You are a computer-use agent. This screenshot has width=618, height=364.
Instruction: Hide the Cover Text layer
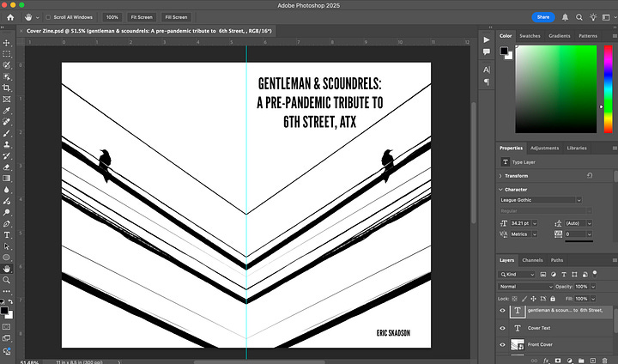(503, 328)
